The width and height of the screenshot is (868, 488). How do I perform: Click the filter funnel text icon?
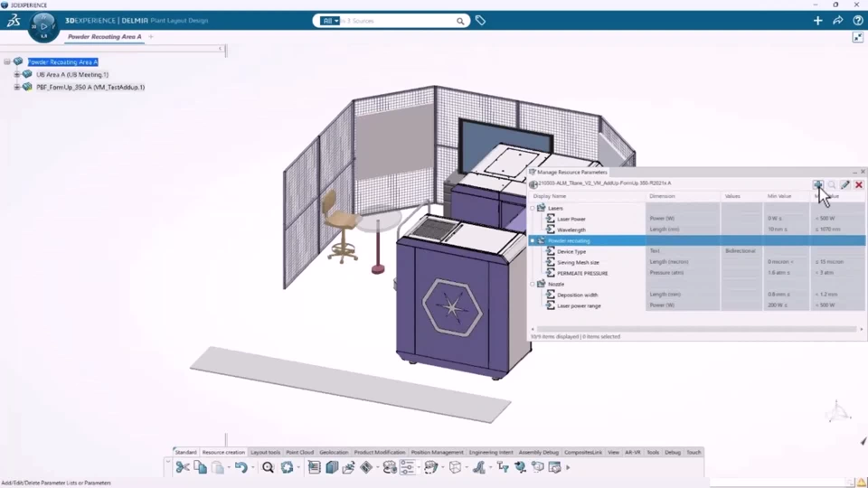[x=503, y=467]
